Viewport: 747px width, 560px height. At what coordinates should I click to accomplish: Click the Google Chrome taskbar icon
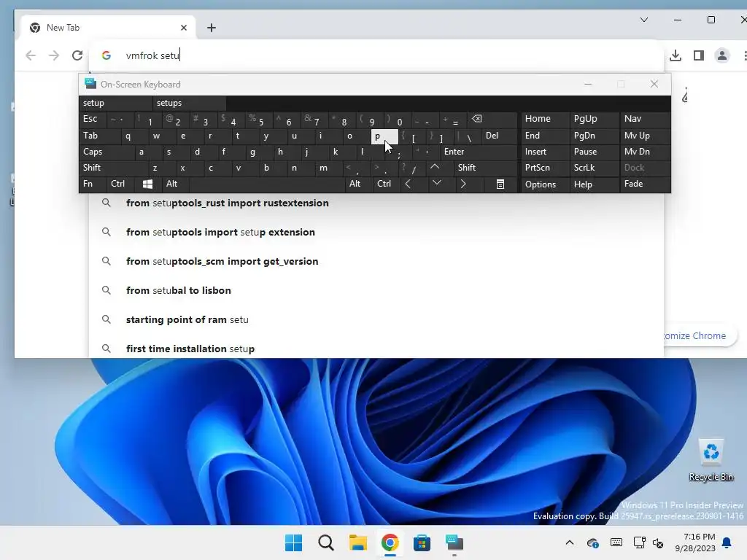[390, 542]
